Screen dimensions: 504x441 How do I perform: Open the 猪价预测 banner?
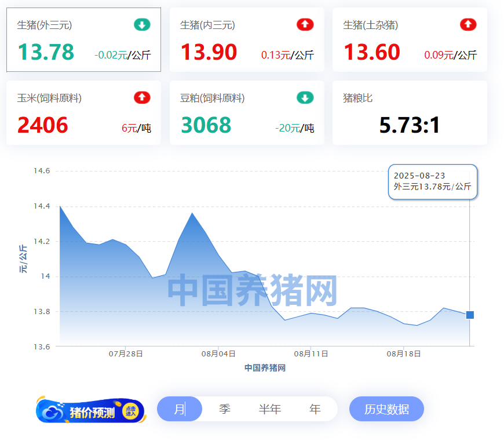pyautogui.click(x=91, y=411)
